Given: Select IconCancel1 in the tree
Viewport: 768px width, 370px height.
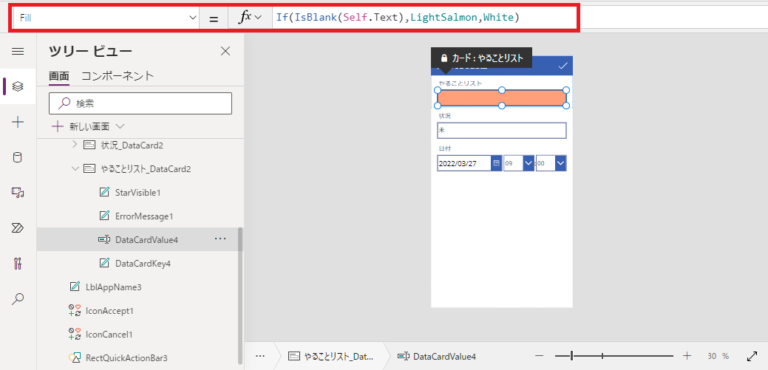Looking at the screenshot, I should pyautogui.click(x=109, y=334).
